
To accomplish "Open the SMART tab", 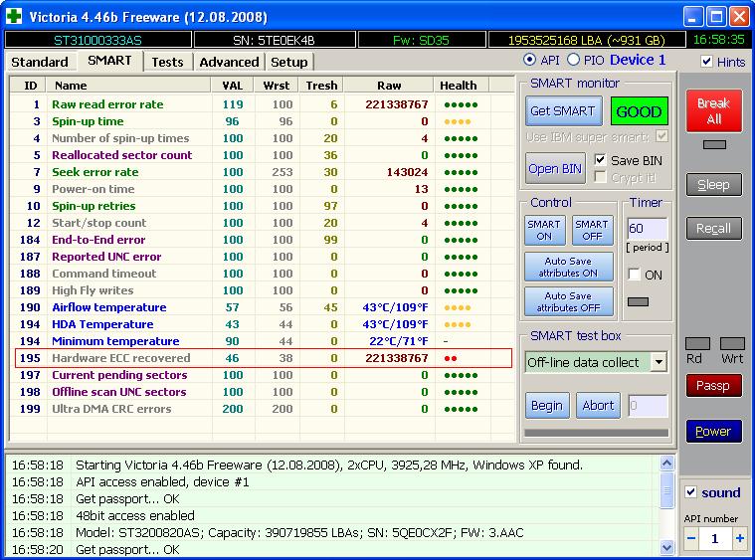I will tap(109, 61).
